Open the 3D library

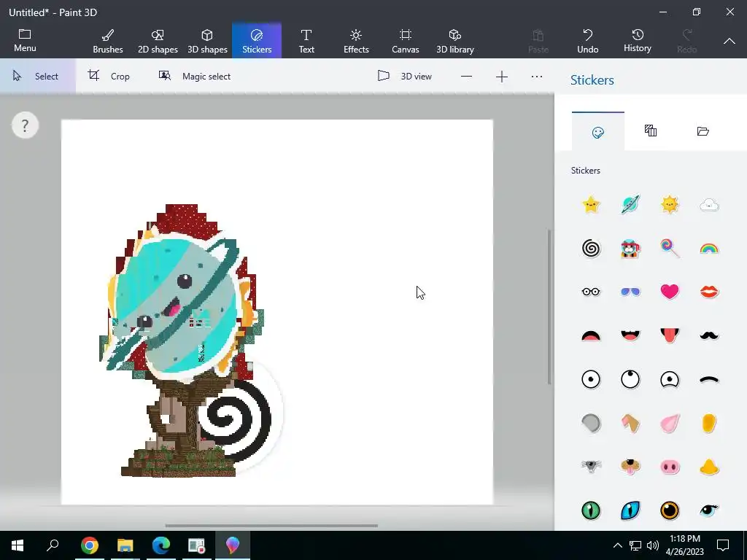tap(455, 41)
